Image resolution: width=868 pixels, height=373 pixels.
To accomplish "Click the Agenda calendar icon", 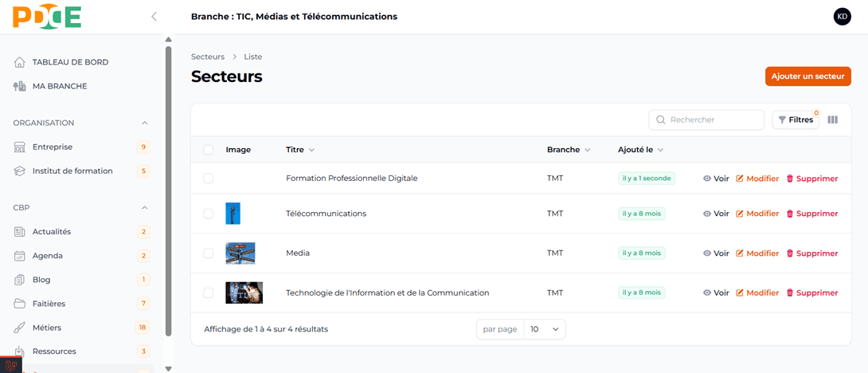I will click(20, 256).
